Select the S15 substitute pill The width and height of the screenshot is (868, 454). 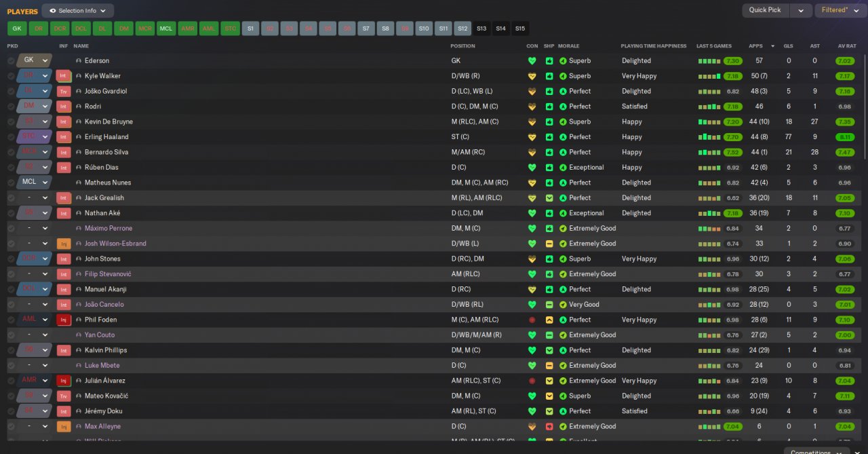(x=520, y=29)
